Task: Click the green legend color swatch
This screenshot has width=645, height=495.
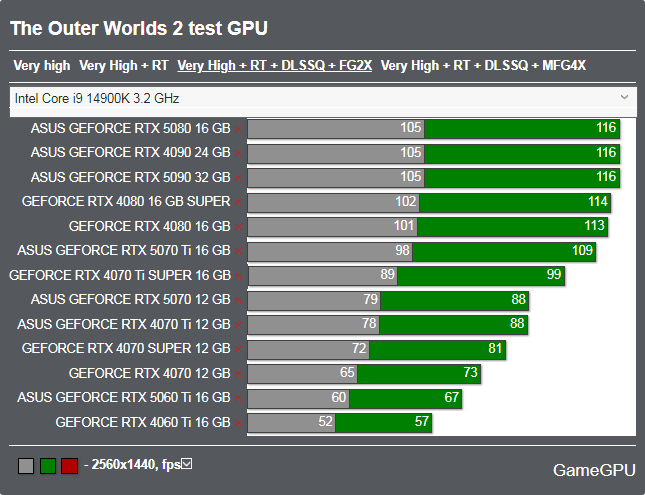Action: pos(47,465)
